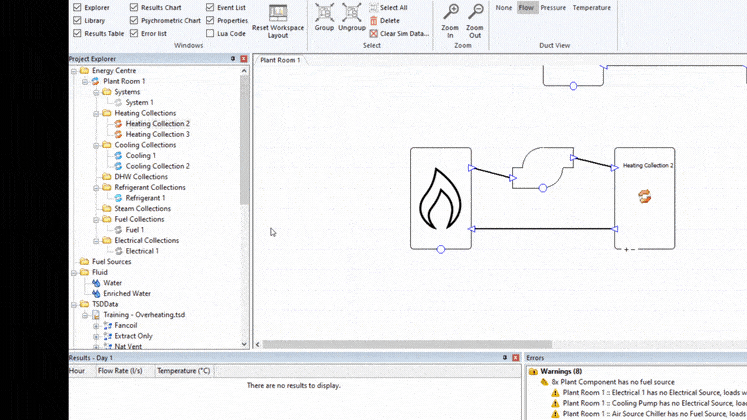Image resolution: width=747 pixels, height=420 pixels.
Task: Click the Enriched Water fluid icon
Action: 96,294
